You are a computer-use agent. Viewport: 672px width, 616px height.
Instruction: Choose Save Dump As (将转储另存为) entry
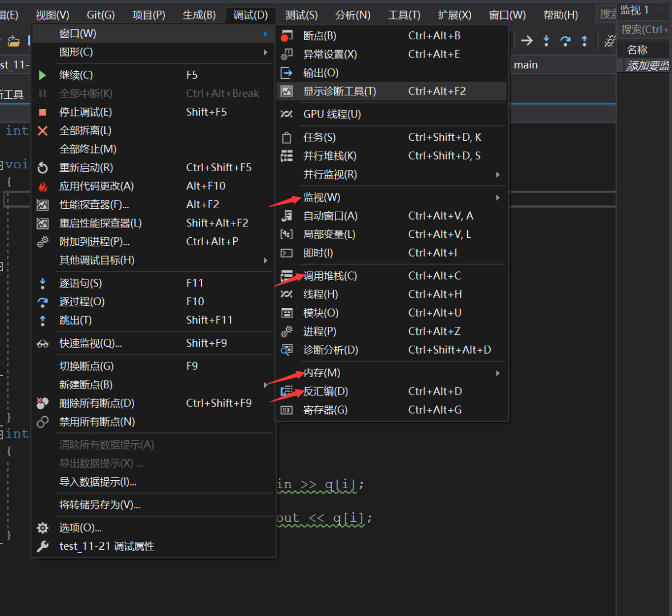[x=153, y=505]
